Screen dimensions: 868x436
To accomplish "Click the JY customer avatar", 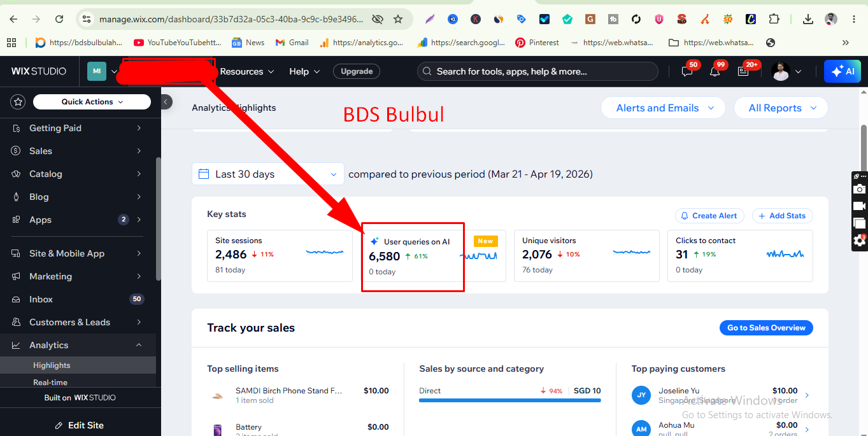I will [x=641, y=395].
